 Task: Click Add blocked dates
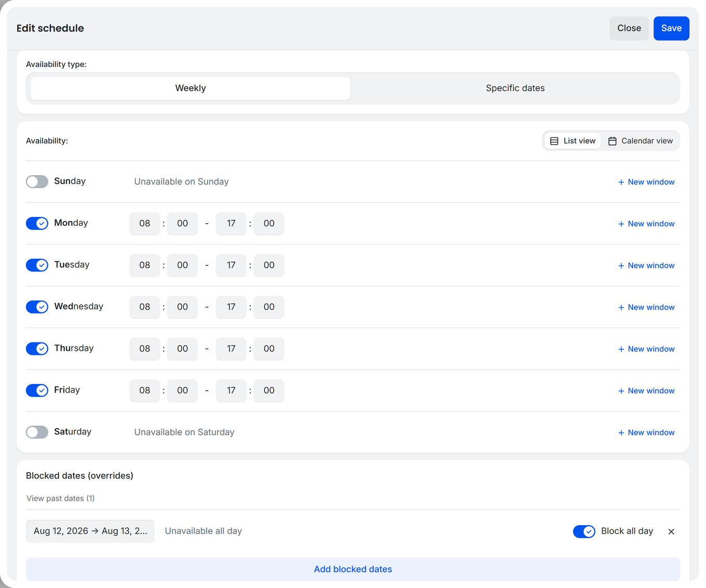(353, 569)
